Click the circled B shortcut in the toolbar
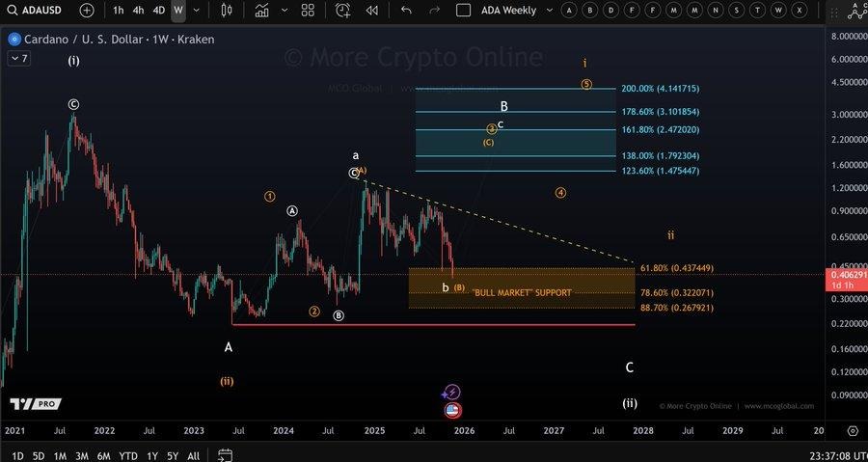 click(590, 10)
